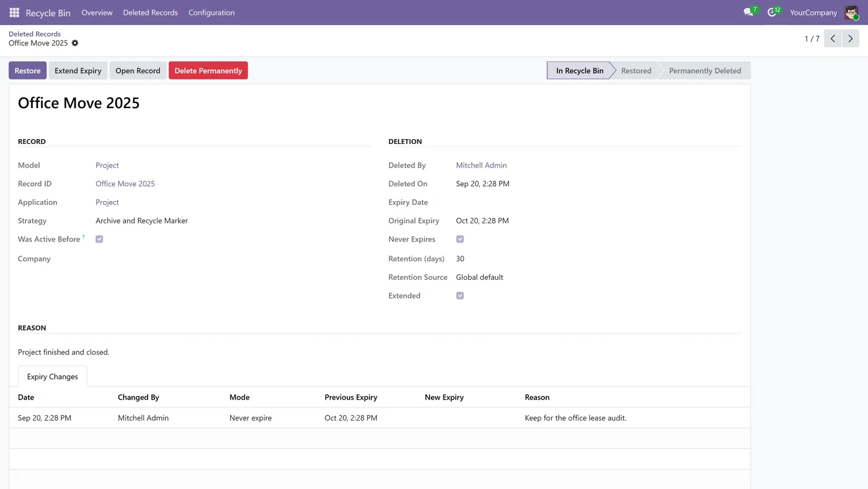The width and height of the screenshot is (868, 489).
Task: Click the New Expiry column header
Action: coord(444,397)
